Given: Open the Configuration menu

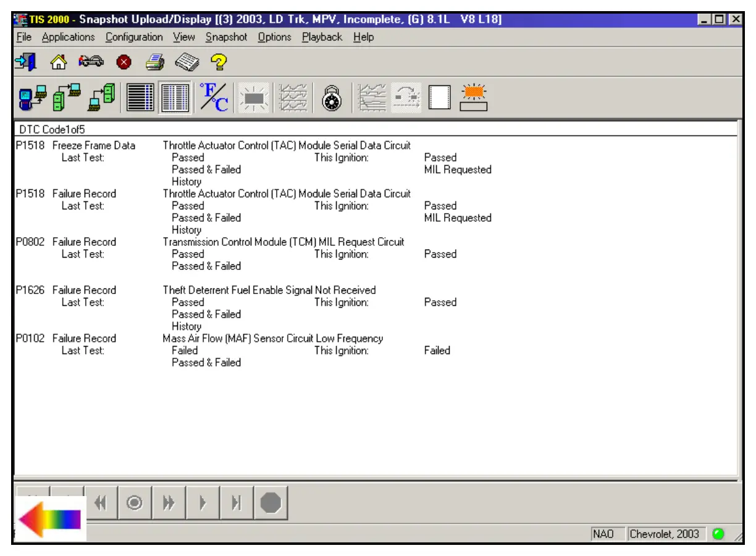Looking at the screenshot, I should 134,37.
